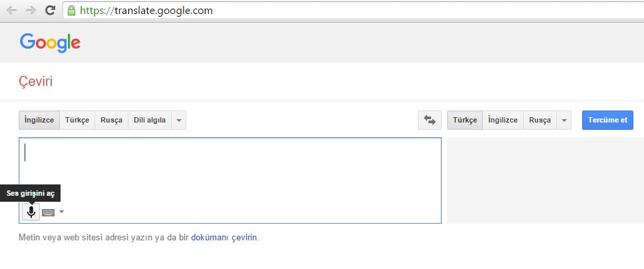Viewport: 644px width, 269px height.
Task: Click the browser back arrow
Action: [11, 11]
